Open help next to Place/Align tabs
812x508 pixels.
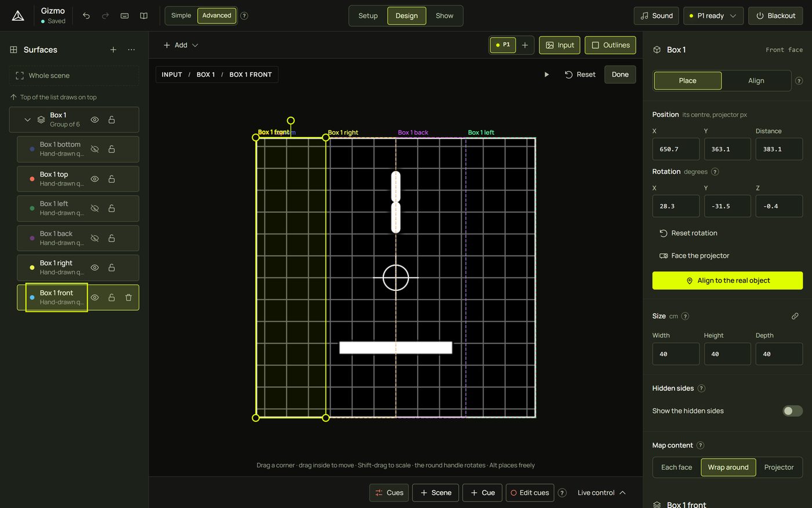click(x=799, y=81)
